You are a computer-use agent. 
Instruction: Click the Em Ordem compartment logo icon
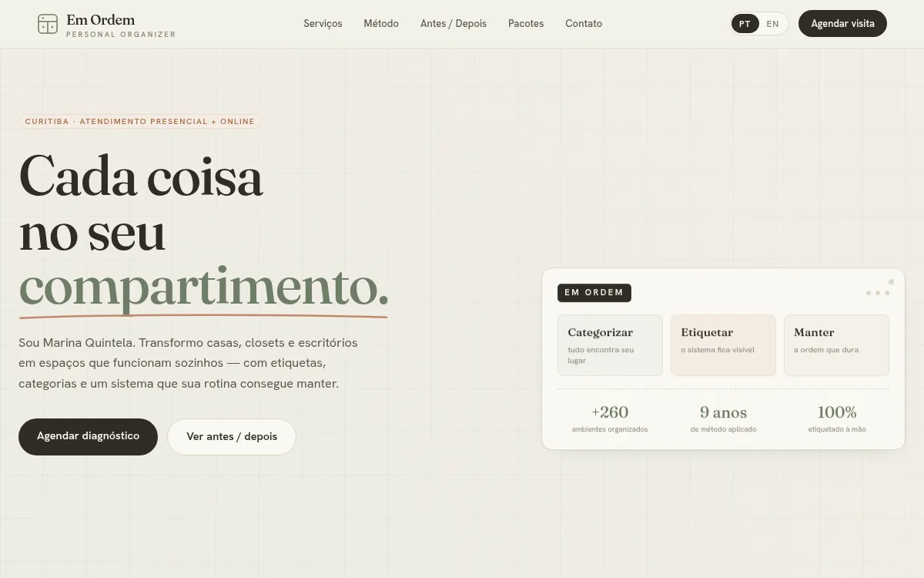(x=48, y=24)
